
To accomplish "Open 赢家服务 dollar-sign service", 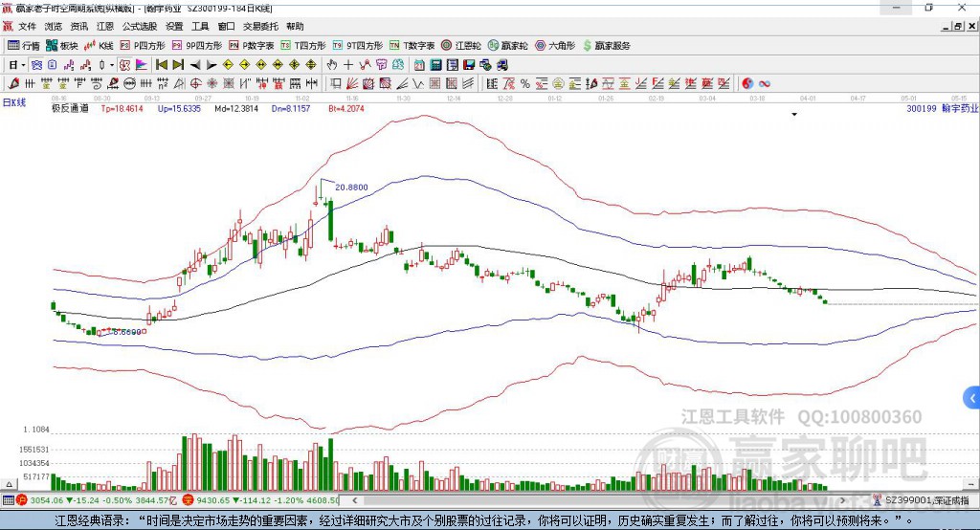I will coord(606,46).
